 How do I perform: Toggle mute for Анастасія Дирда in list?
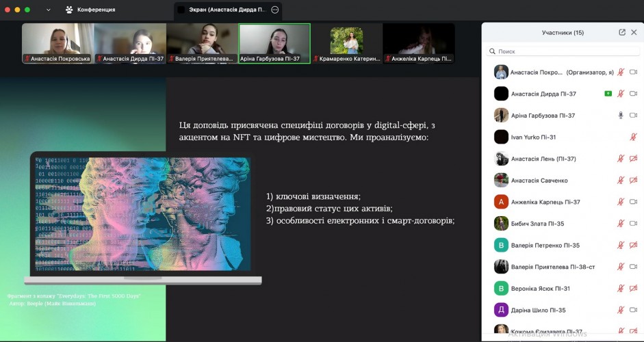click(621, 94)
